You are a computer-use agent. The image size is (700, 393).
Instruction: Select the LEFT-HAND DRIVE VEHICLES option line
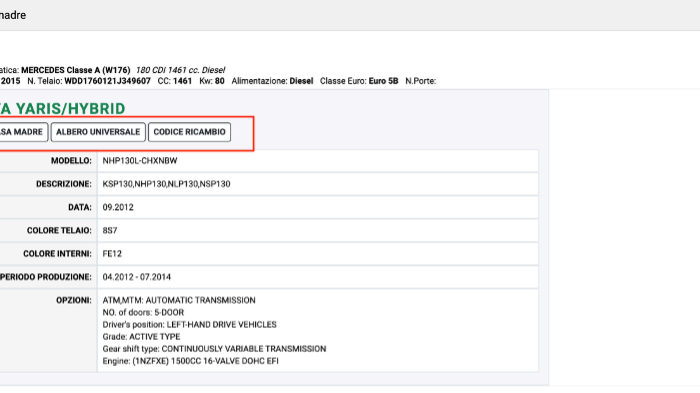(189, 324)
